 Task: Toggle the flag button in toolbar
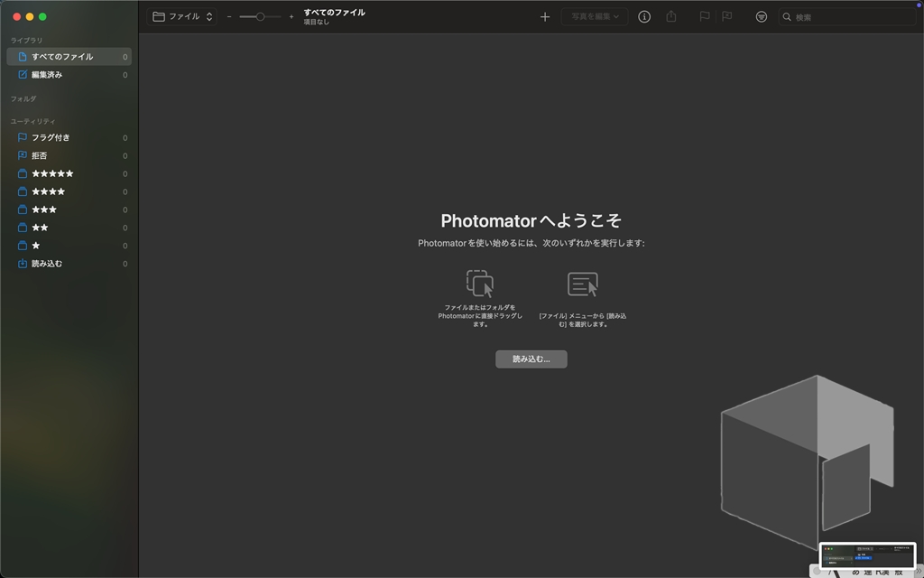pyautogui.click(x=704, y=16)
